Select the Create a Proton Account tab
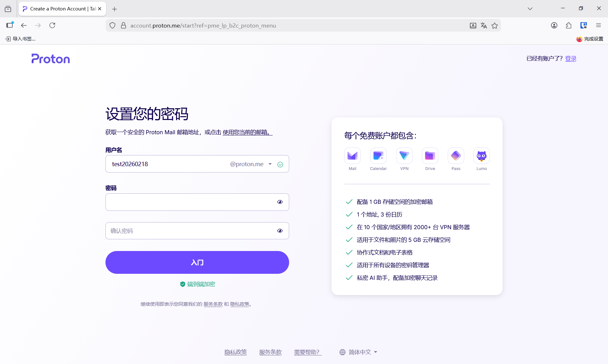608x364 pixels. (59, 9)
